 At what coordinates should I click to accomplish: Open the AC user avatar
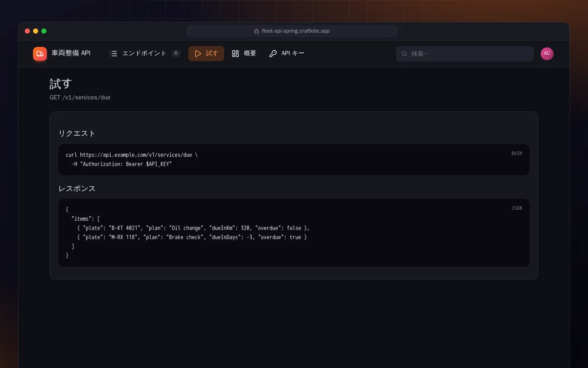click(547, 53)
